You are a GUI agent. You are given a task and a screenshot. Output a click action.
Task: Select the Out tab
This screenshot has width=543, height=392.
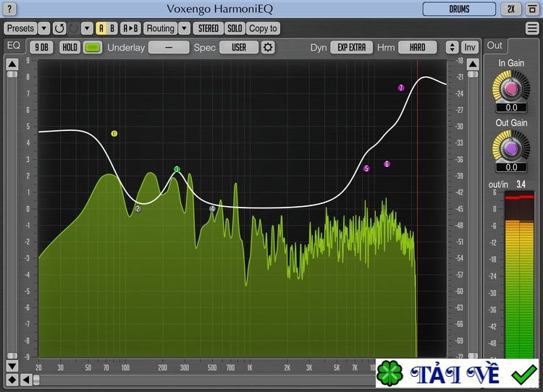(x=494, y=46)
